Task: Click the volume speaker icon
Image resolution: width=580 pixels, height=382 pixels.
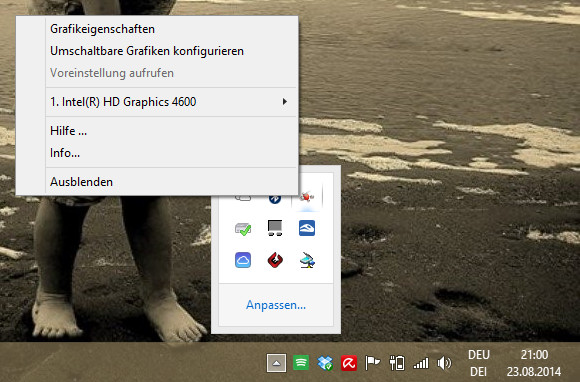Action: [x=444, y=363]
